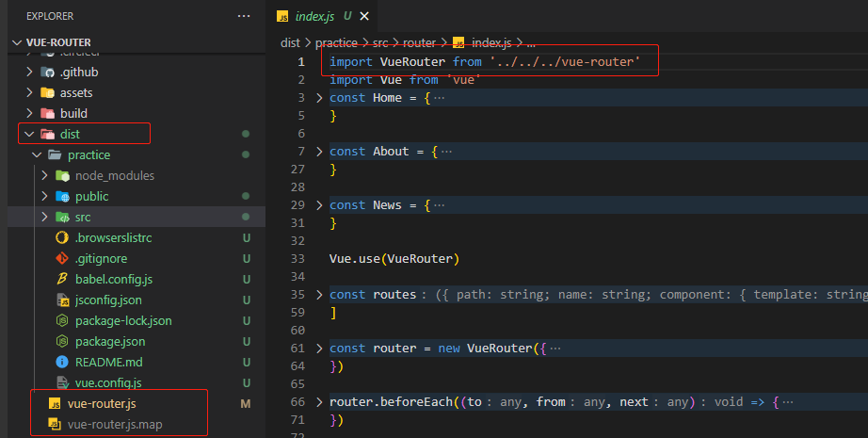Screen dimensions: 868x438
Task: Click the package.json npm icon
Action: pos(63,341)
